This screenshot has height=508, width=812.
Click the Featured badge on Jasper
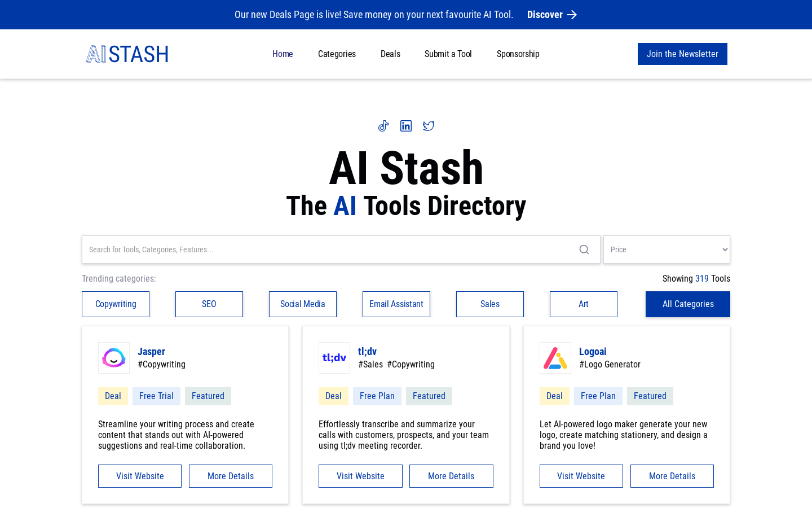pyautogui.click(x=208, y=396)
